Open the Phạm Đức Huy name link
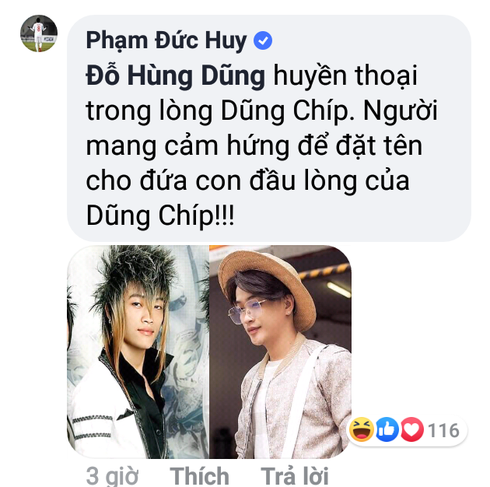This screenshot has width=490, height=487. [166, 41]
